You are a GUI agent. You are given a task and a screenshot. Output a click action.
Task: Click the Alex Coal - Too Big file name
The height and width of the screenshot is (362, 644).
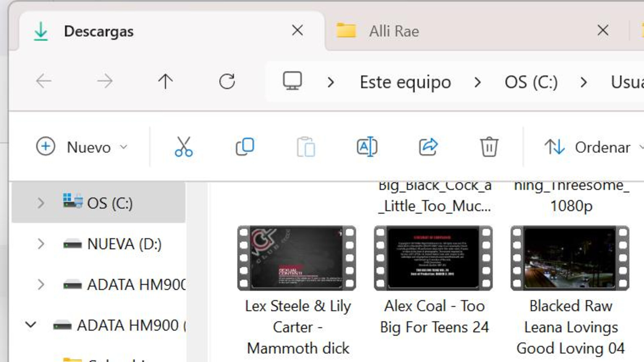[434, 316]
